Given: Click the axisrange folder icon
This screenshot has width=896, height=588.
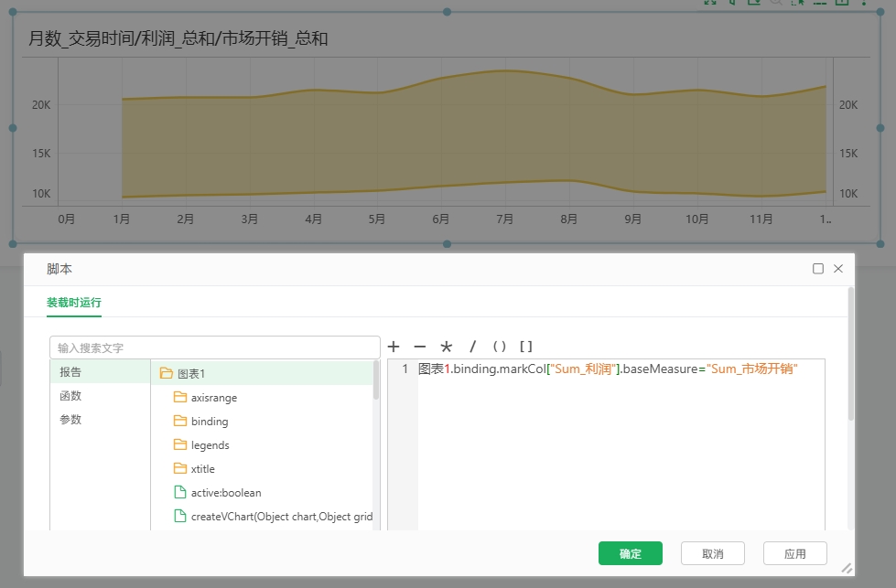Looking at the screenshot, I should point(180,397).
